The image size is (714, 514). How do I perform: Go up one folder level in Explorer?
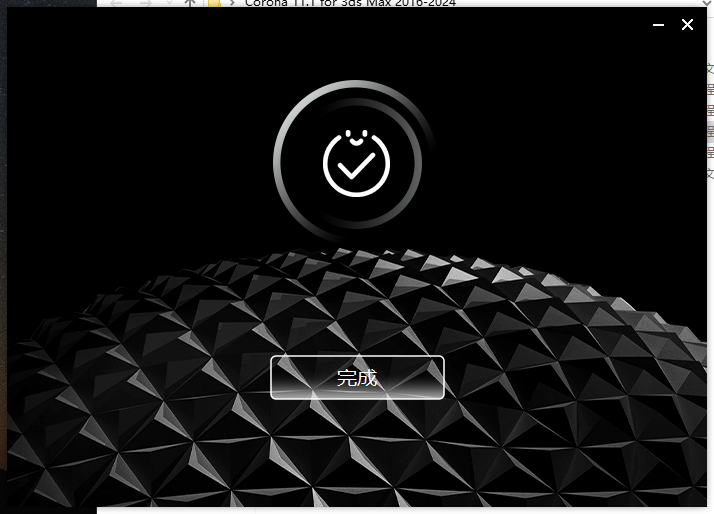(x=189, y=3)
